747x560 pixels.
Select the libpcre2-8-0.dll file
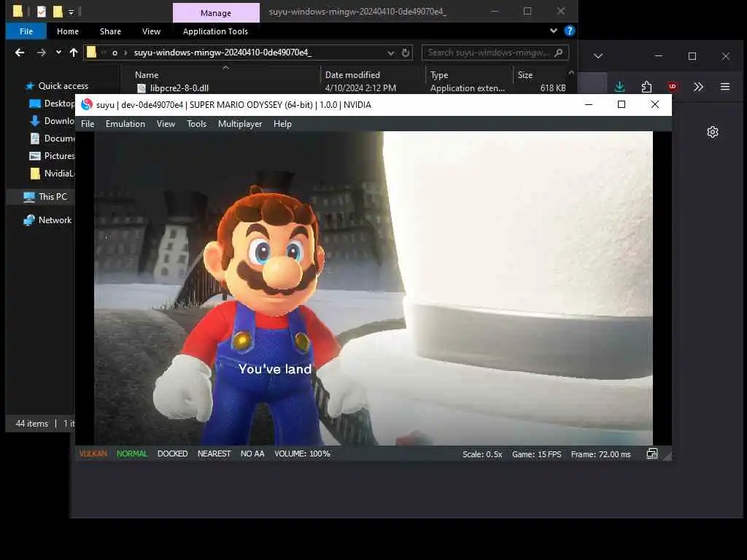point(179,88)
